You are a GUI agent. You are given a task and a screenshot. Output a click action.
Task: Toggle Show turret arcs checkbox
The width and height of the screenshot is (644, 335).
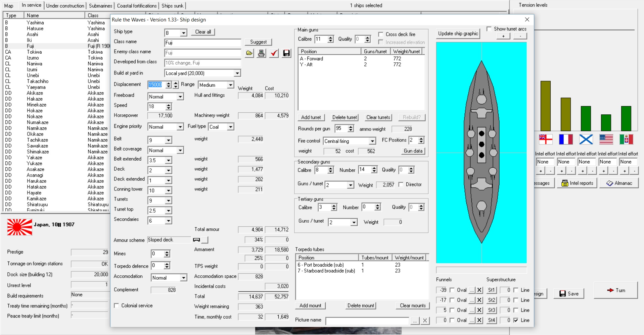click(x=489, y=29)
